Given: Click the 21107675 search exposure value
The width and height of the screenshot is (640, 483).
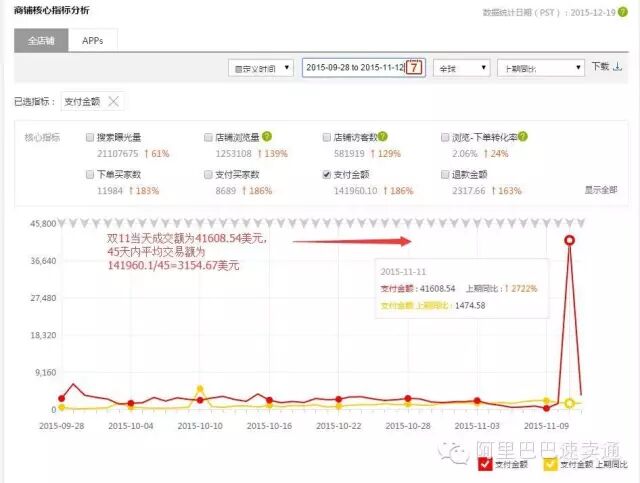Looking at the screenshot, I should point(118,154).
